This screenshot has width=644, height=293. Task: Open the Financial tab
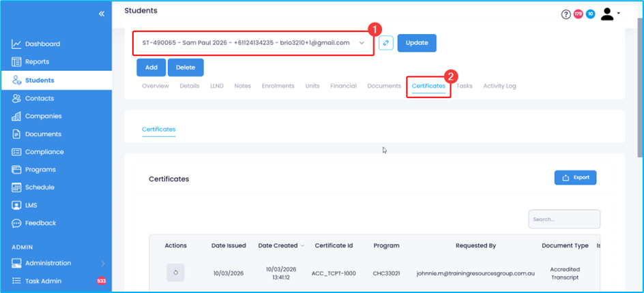tap(343, 87)
